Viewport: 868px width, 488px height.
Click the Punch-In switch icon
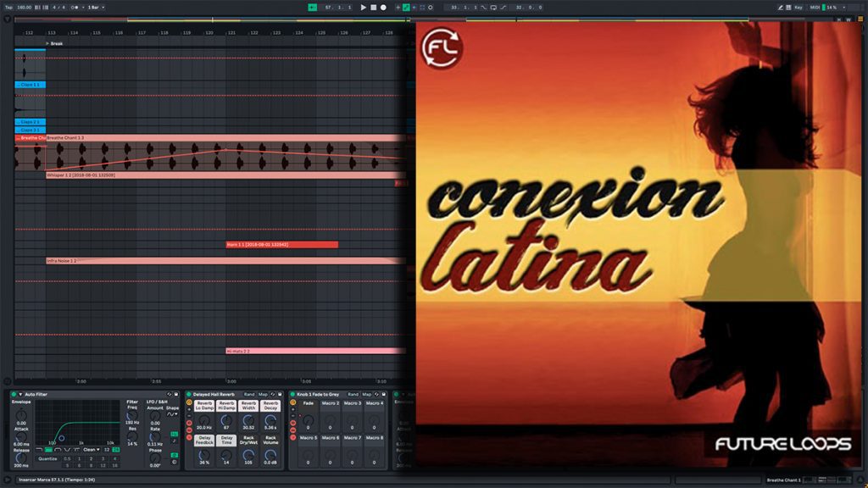tap(484, 8)
